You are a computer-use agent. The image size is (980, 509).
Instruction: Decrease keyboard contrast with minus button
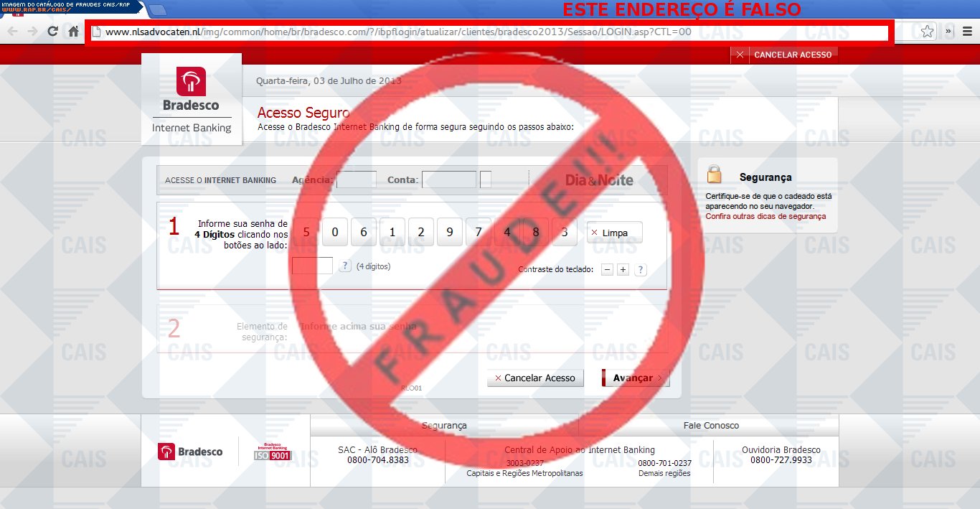pos(607,270)
